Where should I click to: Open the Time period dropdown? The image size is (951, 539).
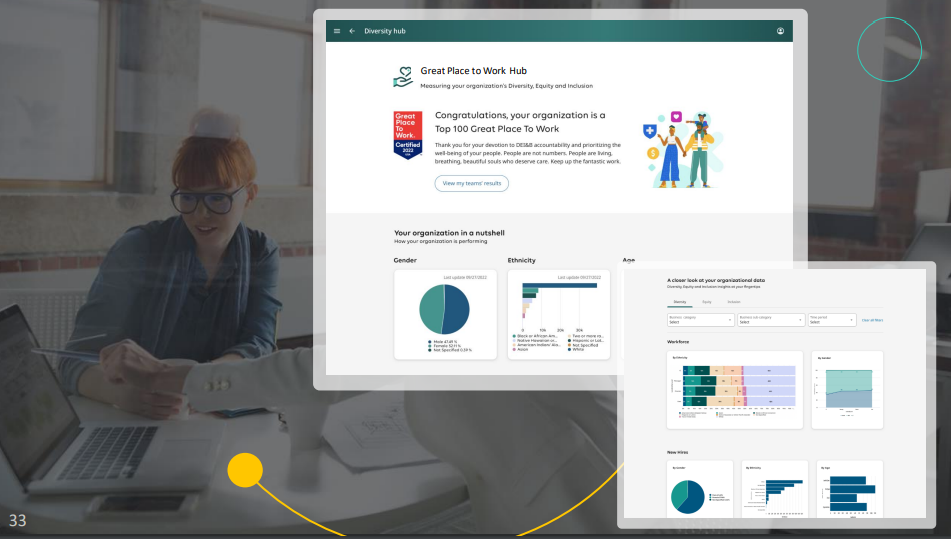[831, 320]
